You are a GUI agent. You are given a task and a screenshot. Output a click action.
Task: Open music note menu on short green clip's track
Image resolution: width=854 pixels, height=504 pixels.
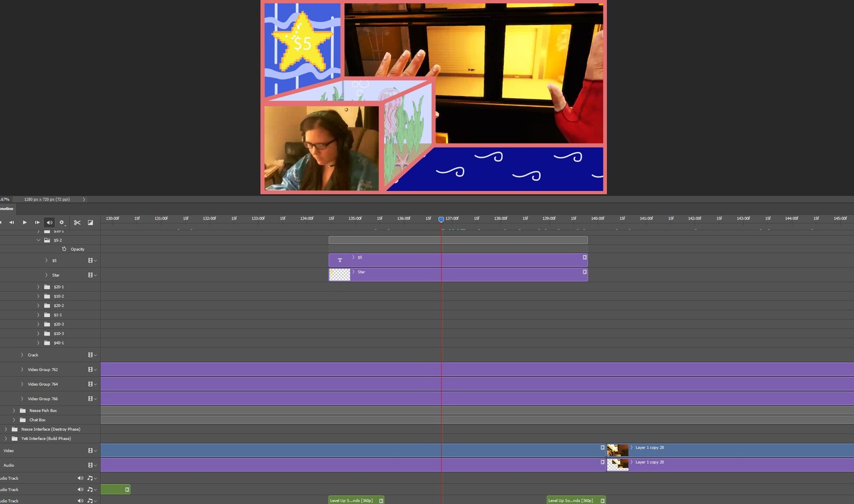point(91,489)
